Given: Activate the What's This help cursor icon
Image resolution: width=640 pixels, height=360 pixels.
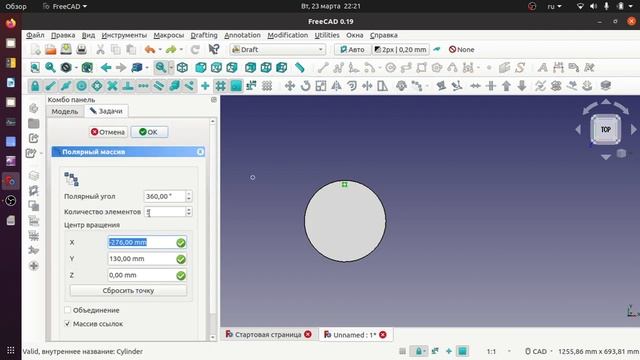Looking at the screenshot, I should coord(214,50).
